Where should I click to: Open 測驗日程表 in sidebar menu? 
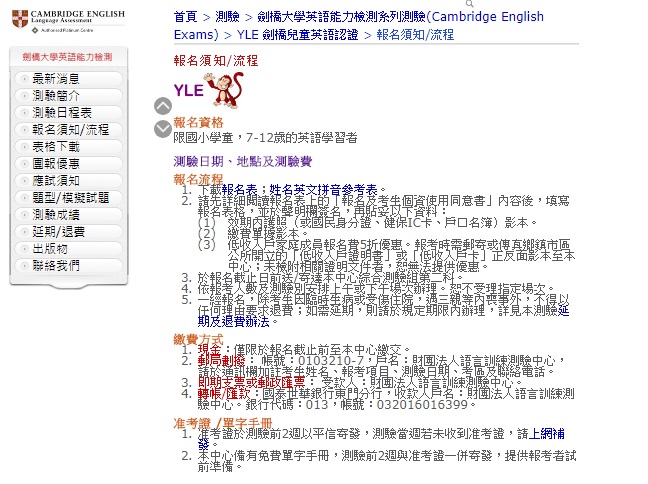point(69,112)
